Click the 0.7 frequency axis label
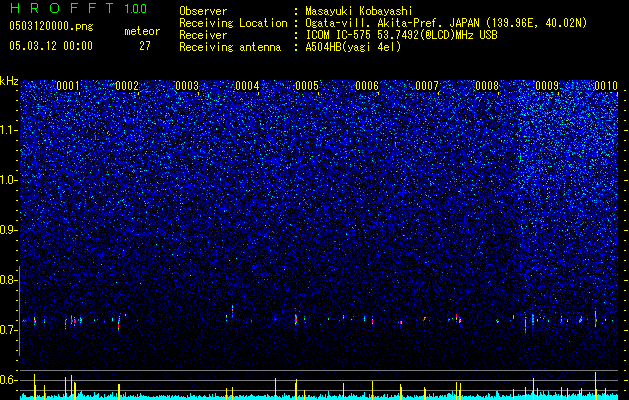This screenshot has width=629, height=400. click(9, 330)
